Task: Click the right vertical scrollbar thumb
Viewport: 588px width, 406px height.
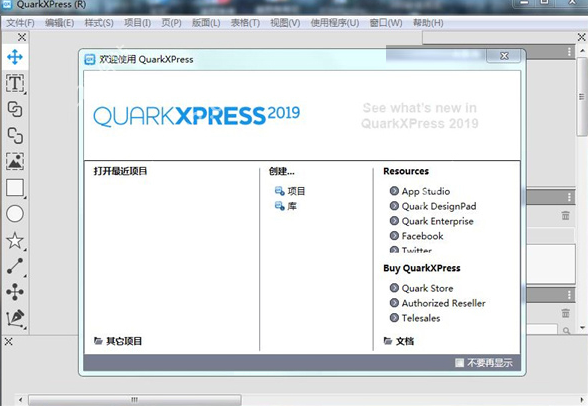Action: [x=582, y=96]
